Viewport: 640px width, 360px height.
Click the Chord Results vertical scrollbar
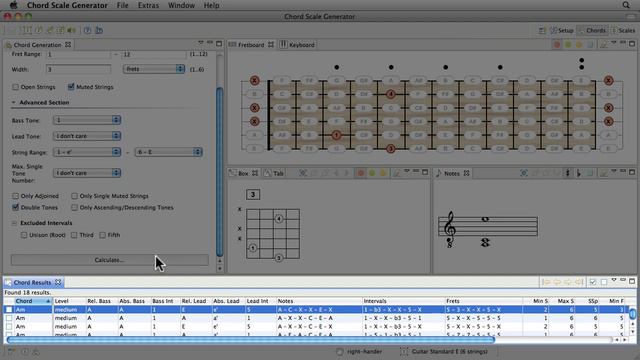tap(632, 314)
